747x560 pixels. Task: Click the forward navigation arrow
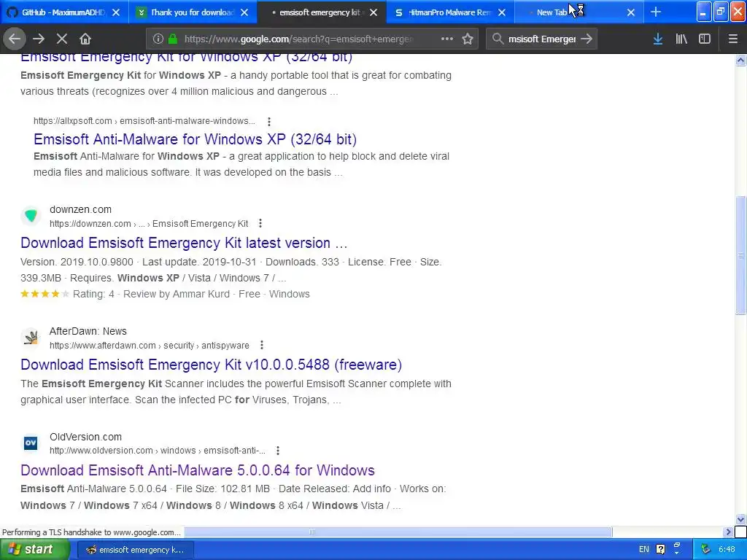(x=39, y=39)
